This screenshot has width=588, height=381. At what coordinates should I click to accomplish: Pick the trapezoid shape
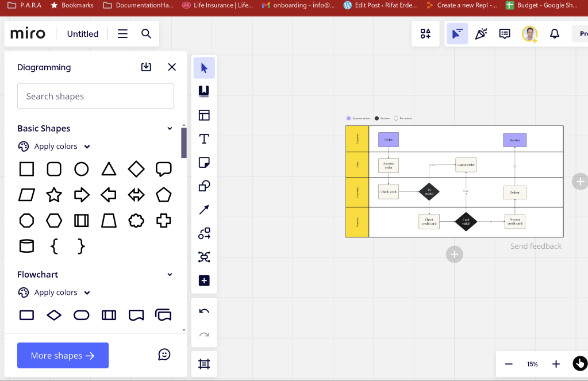(x=109, y=221)
